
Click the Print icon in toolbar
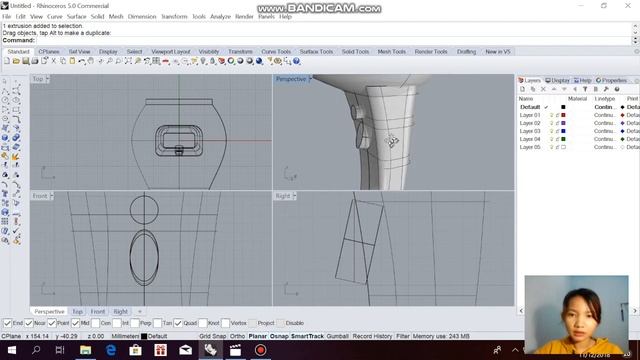pos(35,61)
